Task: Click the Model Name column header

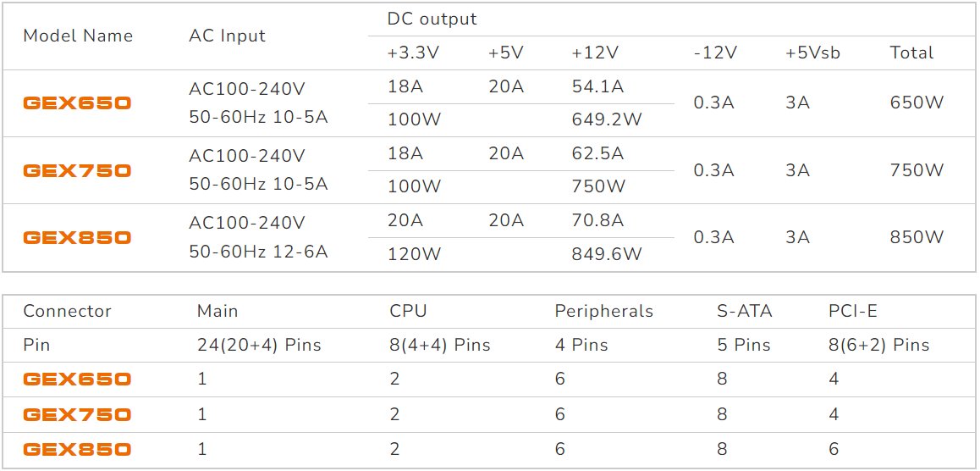Action: [78, 36]
